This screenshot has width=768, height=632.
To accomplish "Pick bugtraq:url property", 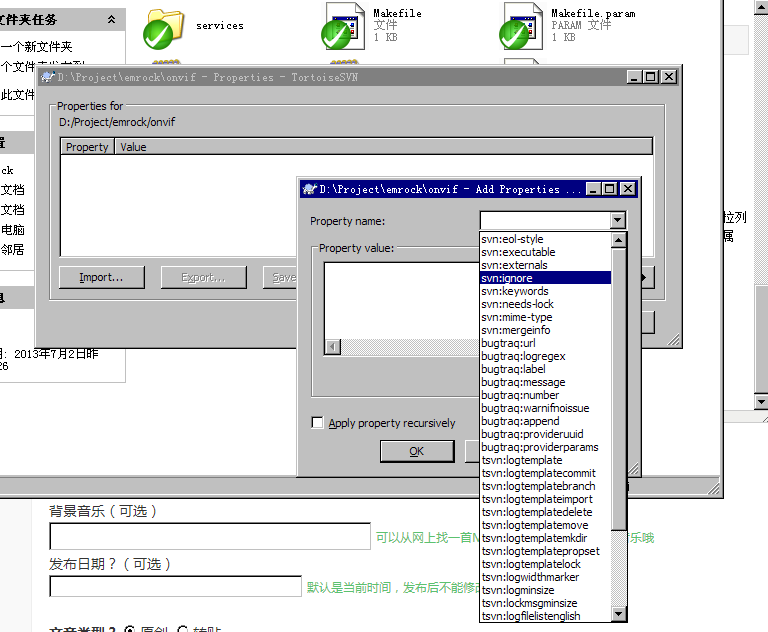I will tap(546, 343).
